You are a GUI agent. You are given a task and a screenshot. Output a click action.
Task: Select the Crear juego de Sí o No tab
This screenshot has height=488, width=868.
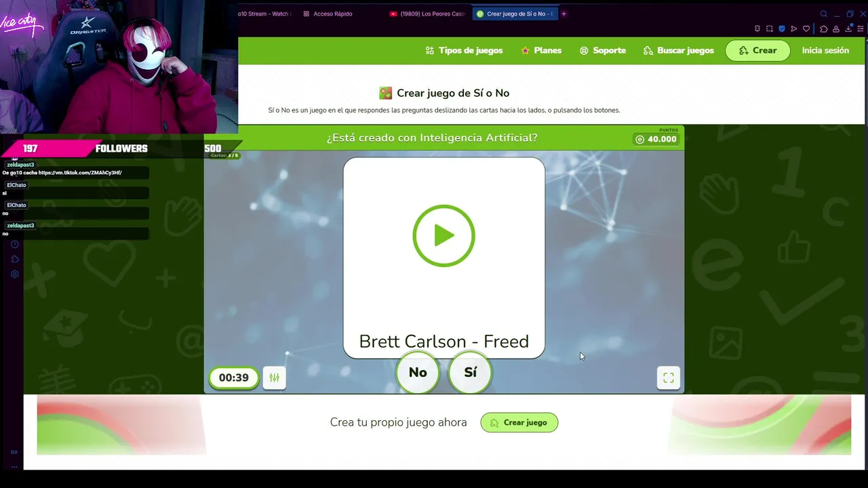pos(515,14)
